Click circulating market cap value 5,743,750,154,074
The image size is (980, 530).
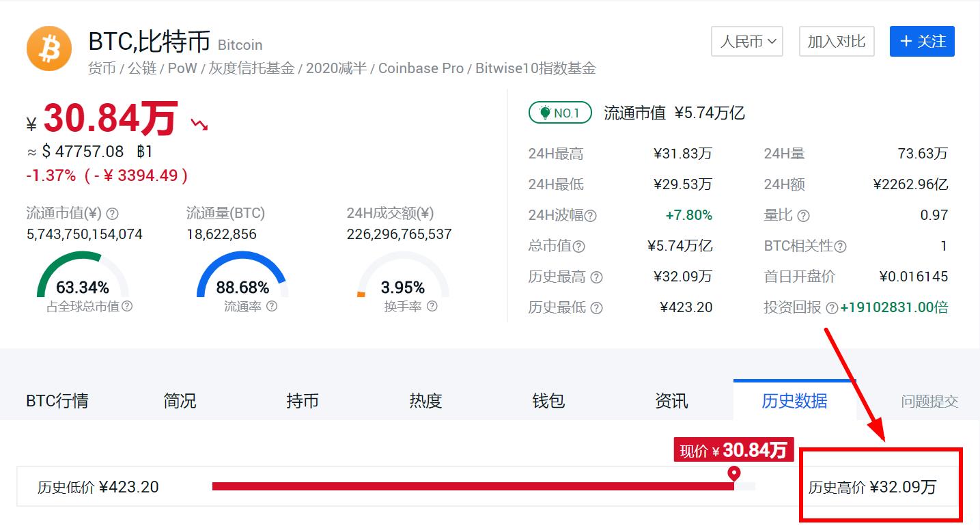pos(85,234)
